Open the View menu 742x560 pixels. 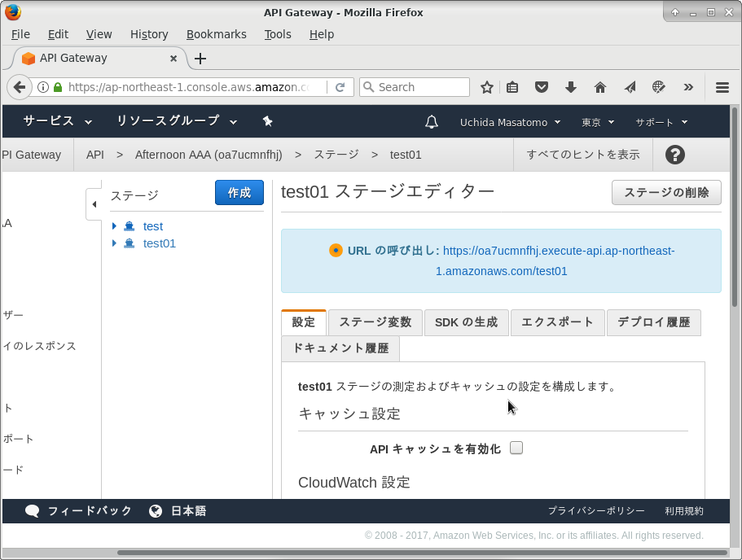tap(99, 34)
